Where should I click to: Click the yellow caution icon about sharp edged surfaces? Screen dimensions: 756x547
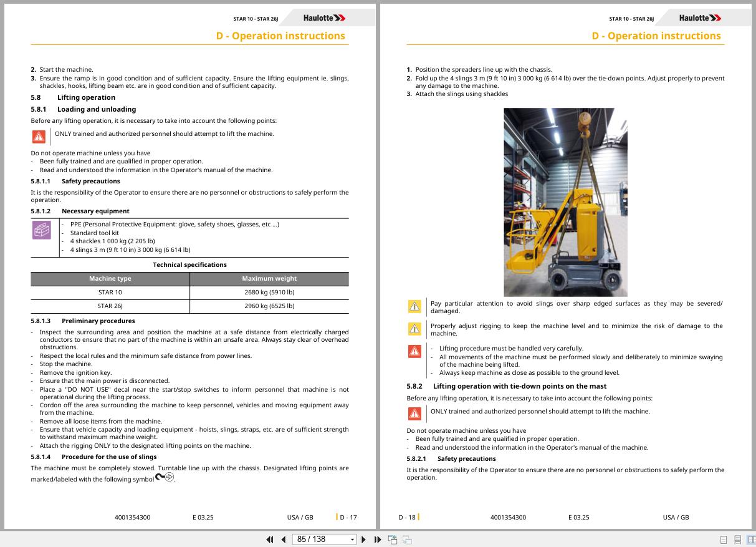[x=414, y=306]
